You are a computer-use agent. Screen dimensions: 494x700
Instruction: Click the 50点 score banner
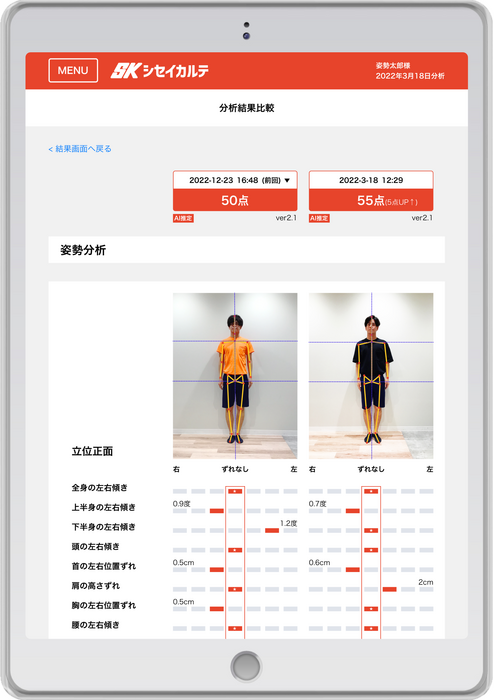[x=235, y=200]
